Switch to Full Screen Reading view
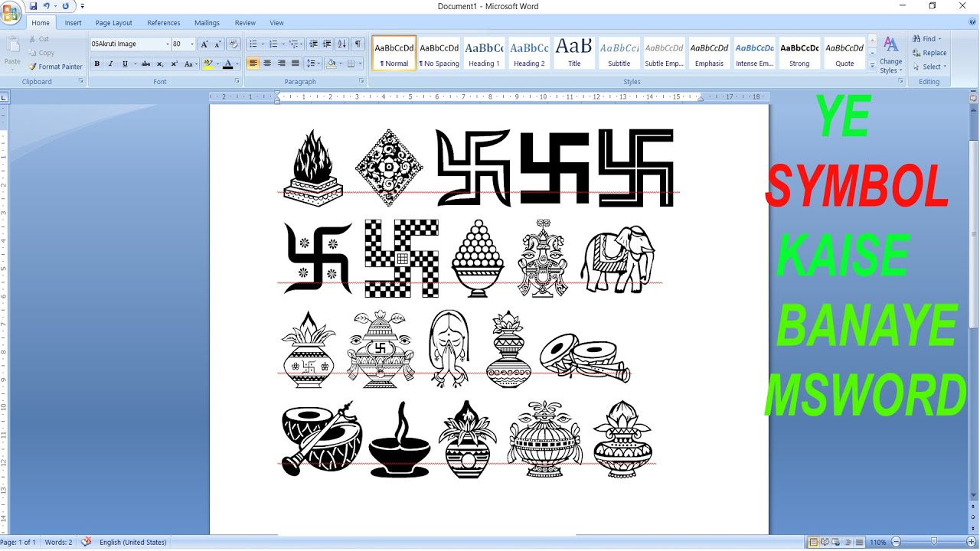Viewport: 980px width, 551px height. tap(825, 542)
